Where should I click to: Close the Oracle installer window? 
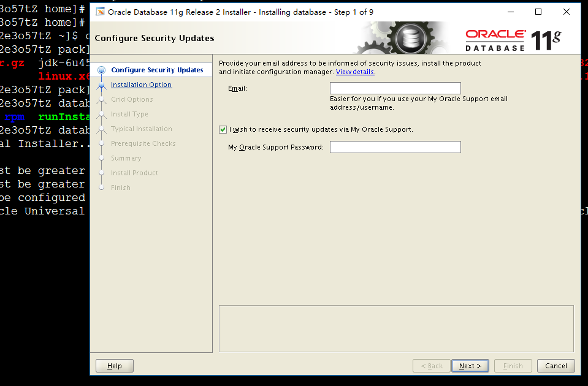click(x=567, y=12)
